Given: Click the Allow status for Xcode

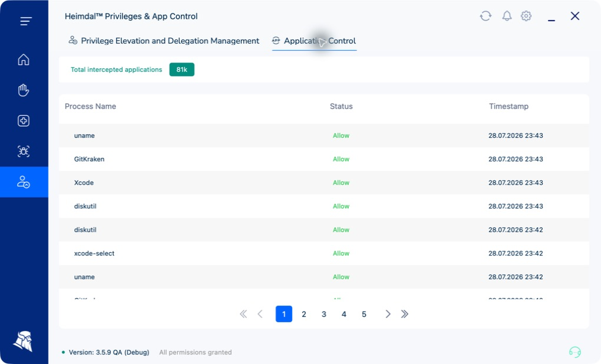Looking at the screenshot, I should (341, 183).
